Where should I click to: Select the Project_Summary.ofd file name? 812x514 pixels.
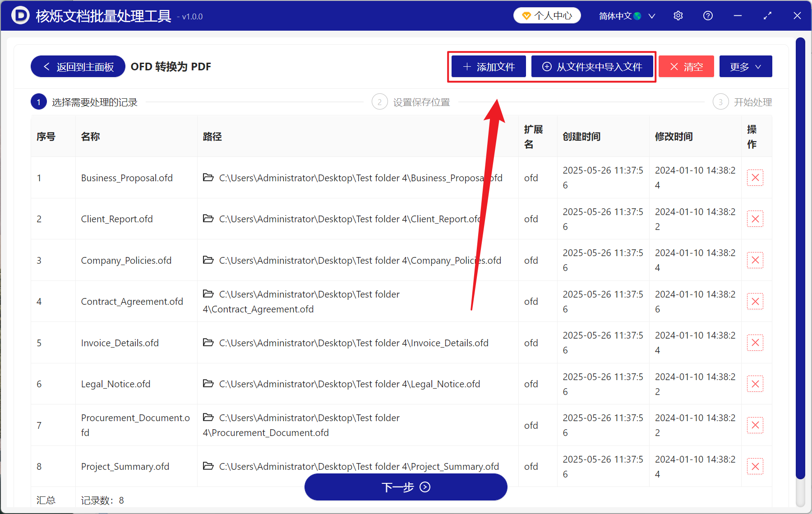click(125, 467)
